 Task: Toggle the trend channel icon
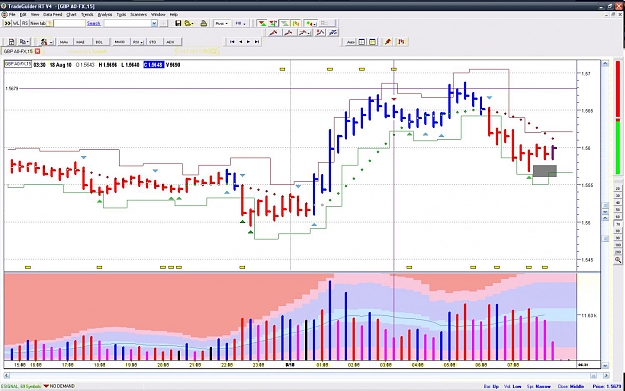click(x=284, y=24)
